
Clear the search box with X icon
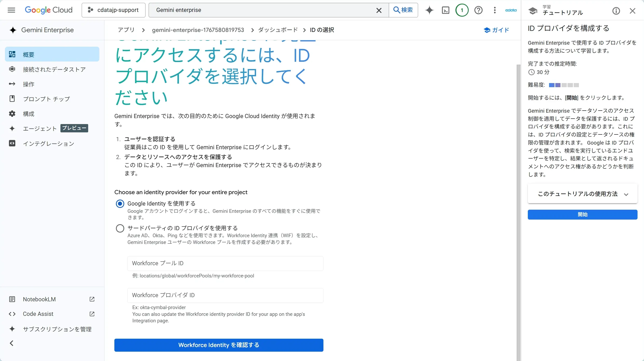pos(379,10)
